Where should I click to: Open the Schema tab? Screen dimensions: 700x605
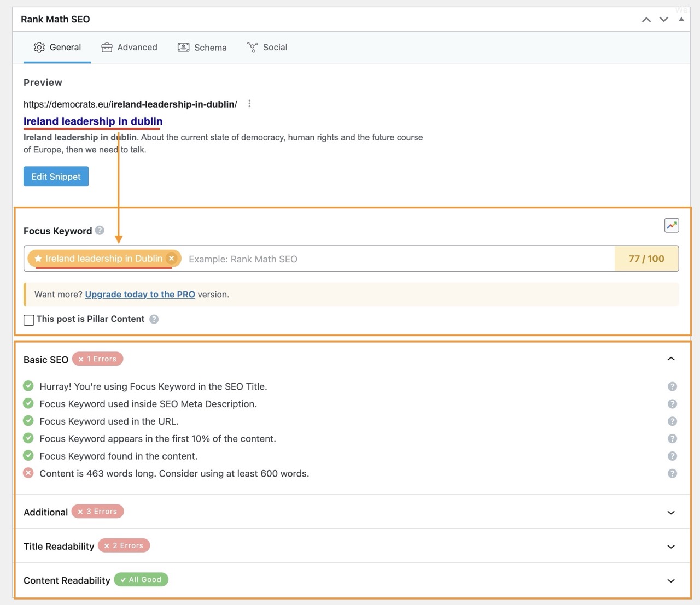pos(202,48)
